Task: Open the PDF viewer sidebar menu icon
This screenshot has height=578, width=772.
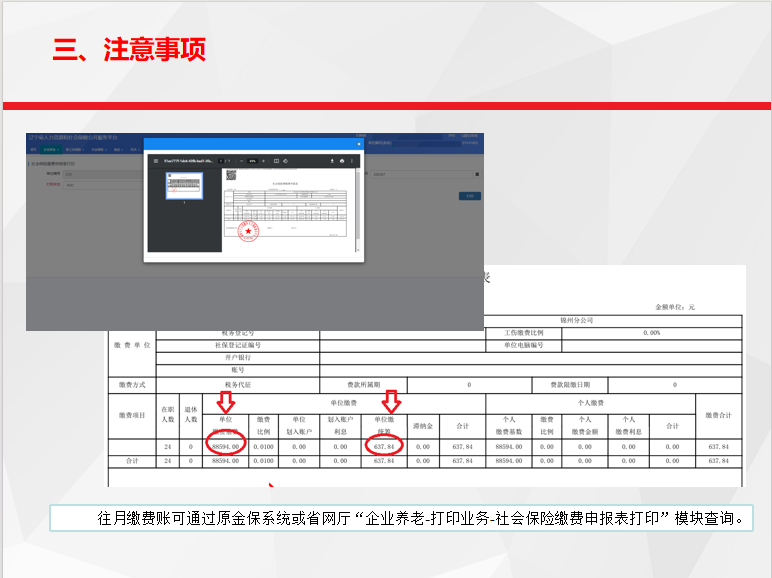Action: [156, 161]
